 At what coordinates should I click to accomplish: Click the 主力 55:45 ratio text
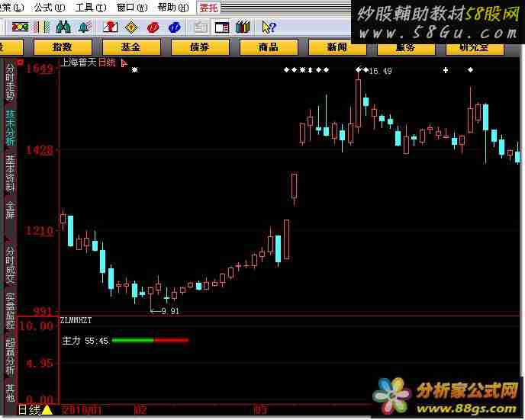click(85, 341)
